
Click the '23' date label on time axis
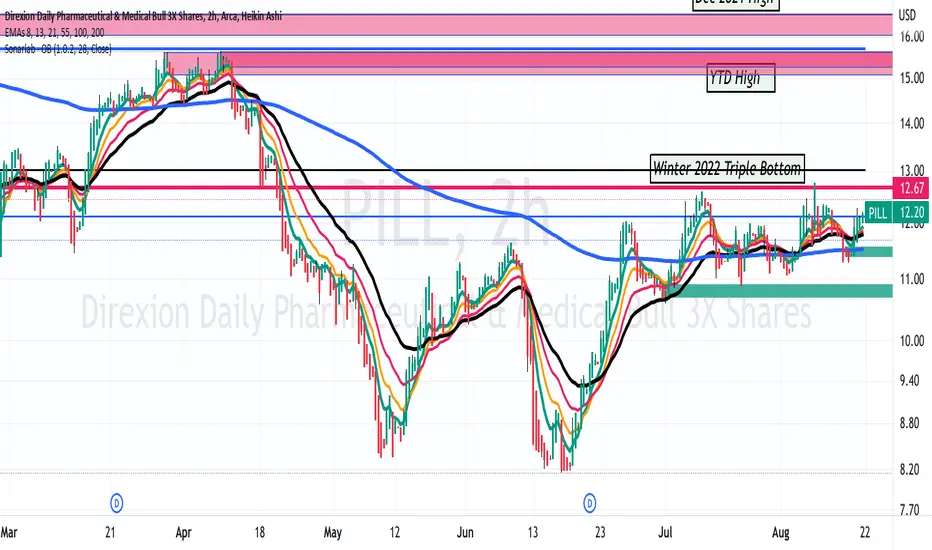[600, 532]
